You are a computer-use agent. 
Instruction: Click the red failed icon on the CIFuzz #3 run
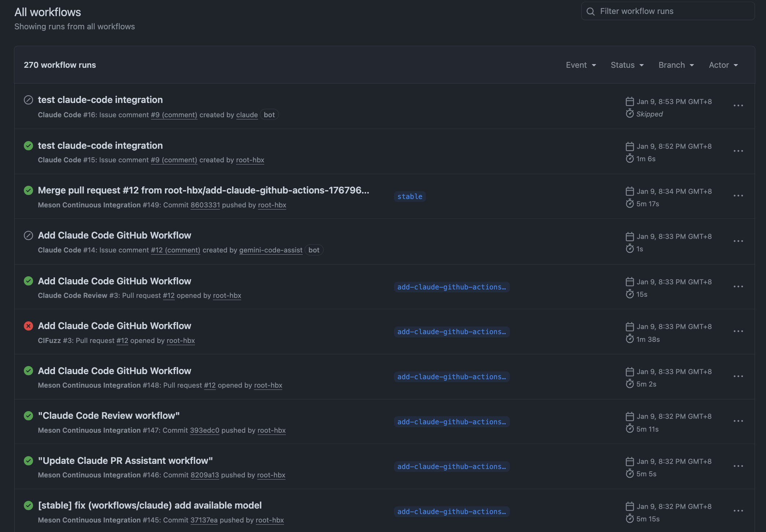coord(28,326)
